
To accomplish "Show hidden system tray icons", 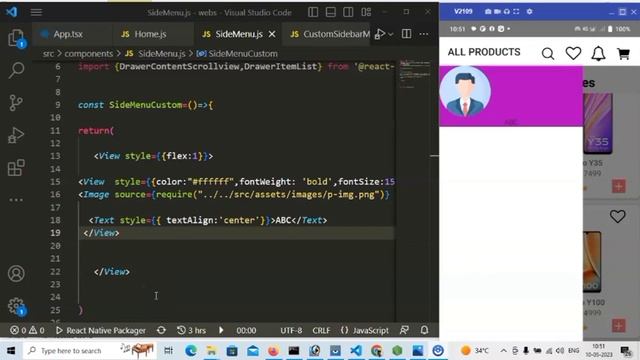I will [x=504, y=350].
